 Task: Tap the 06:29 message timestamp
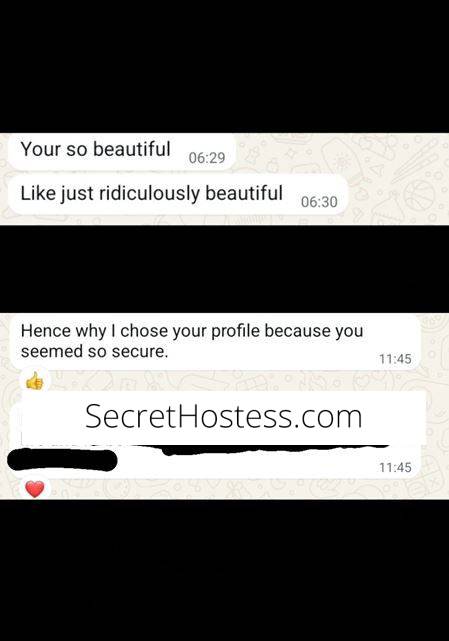[x=207, y=158]
